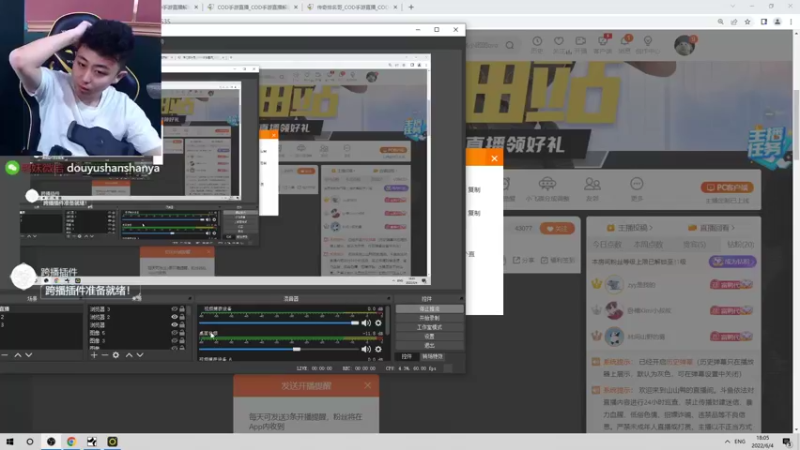Move selected scene down arrow
This screenshot has height=450, width=800.
pos(29,355)
